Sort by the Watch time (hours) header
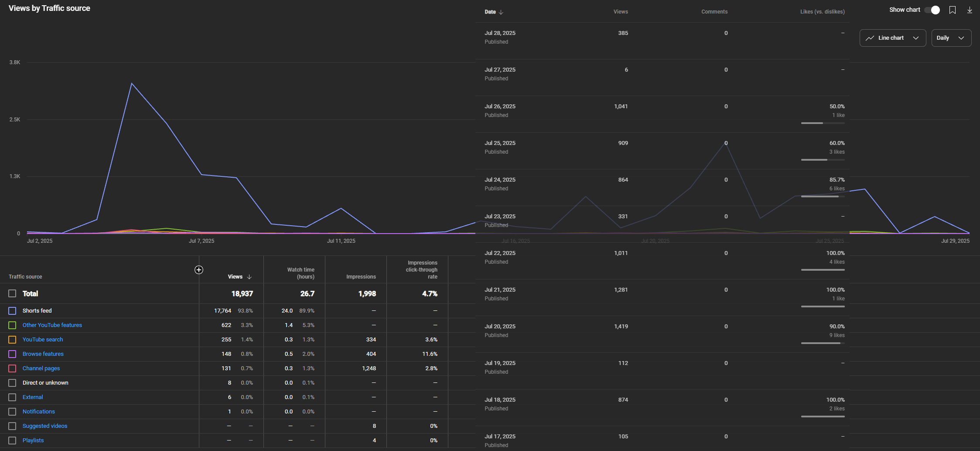Viewport: 980px width, 451px height. click(301, 273)
